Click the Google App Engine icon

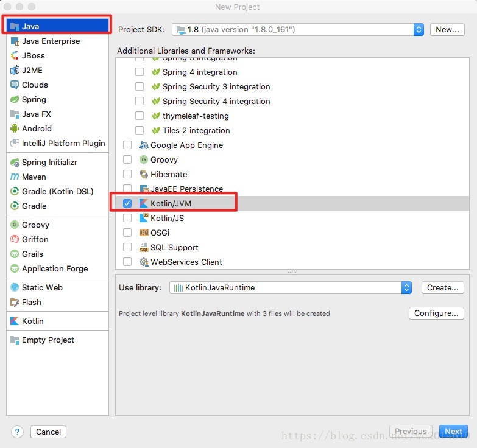(x=144, y=145)
